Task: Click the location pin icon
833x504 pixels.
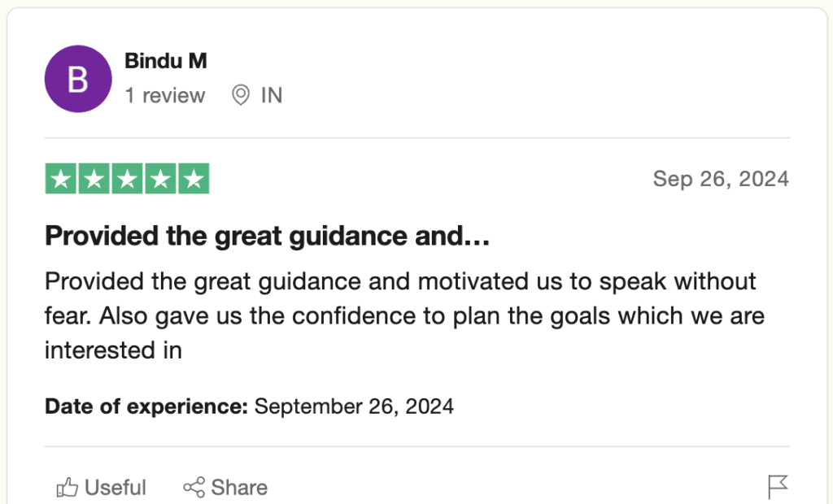Action: [x=240, y=95]
